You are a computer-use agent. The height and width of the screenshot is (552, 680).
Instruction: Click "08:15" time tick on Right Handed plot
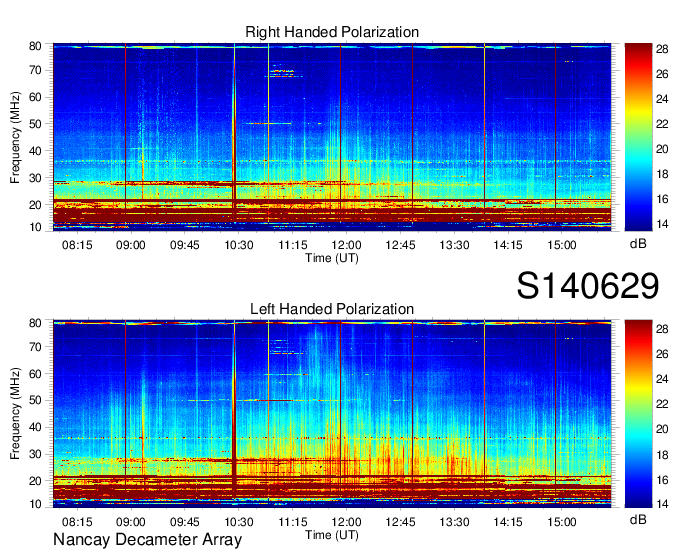(x=77, y=245)
